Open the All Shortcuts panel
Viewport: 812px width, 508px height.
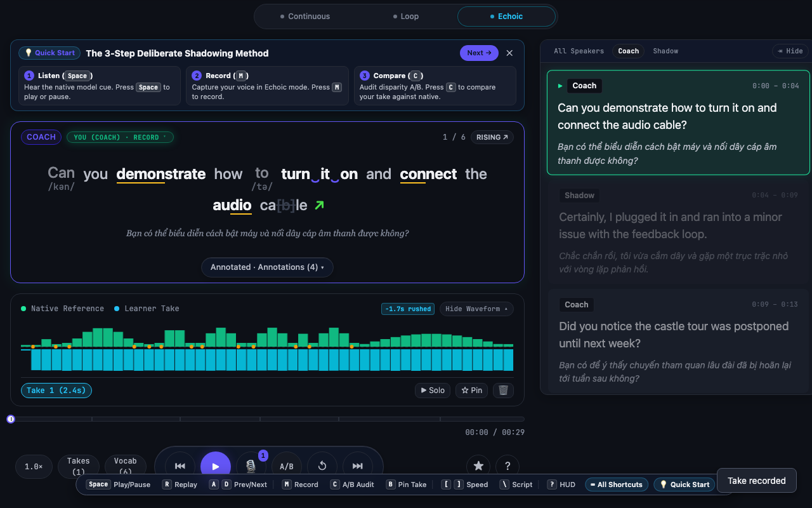click(x=617, y=485)
